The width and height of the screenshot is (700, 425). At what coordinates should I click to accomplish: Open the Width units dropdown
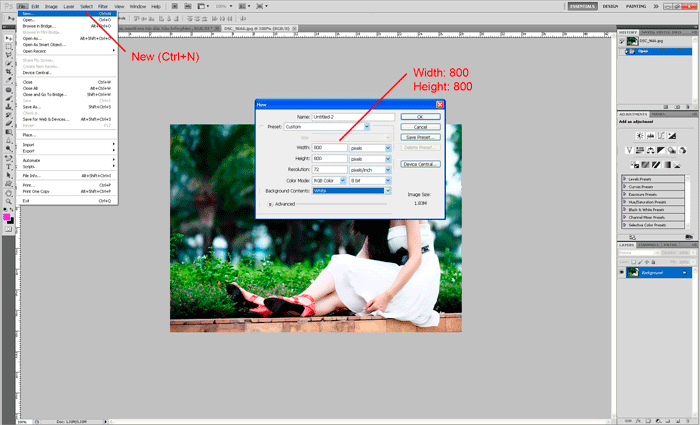click(388, 147)
